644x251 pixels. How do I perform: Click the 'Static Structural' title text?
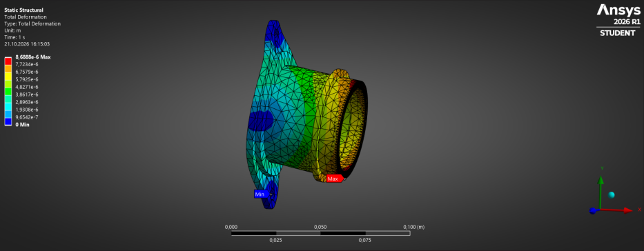pos(23,10)
